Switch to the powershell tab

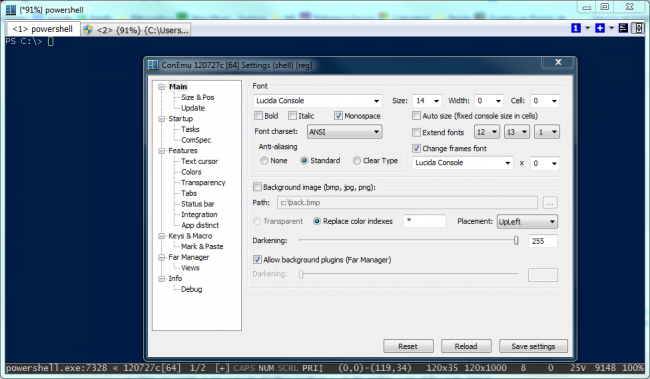click(x=43, y=29)
